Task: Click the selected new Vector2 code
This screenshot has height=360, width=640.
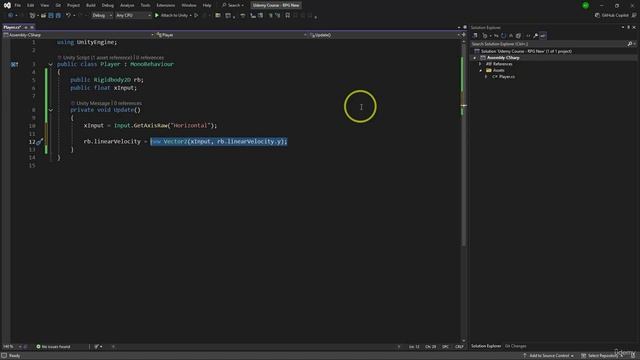Action: [x=219, y=142]
